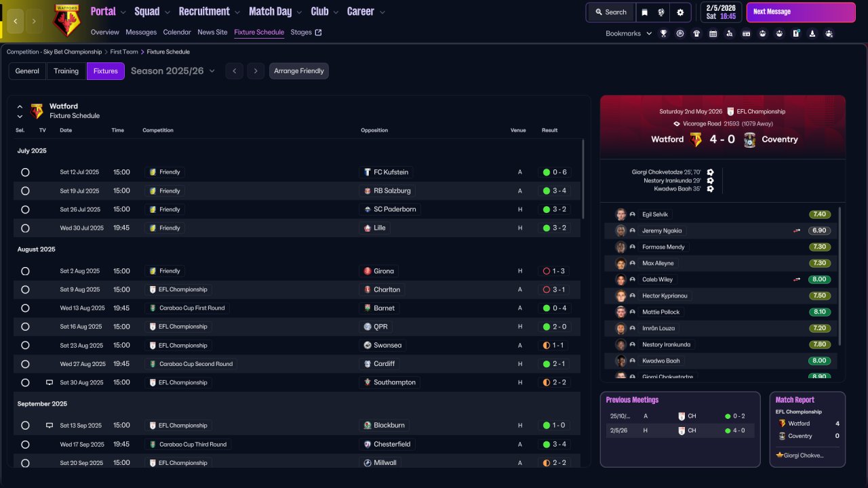Screen dimensions: 868x488
Task: Click the Coventry crest in the match header
Action: (x=749, y=140)
